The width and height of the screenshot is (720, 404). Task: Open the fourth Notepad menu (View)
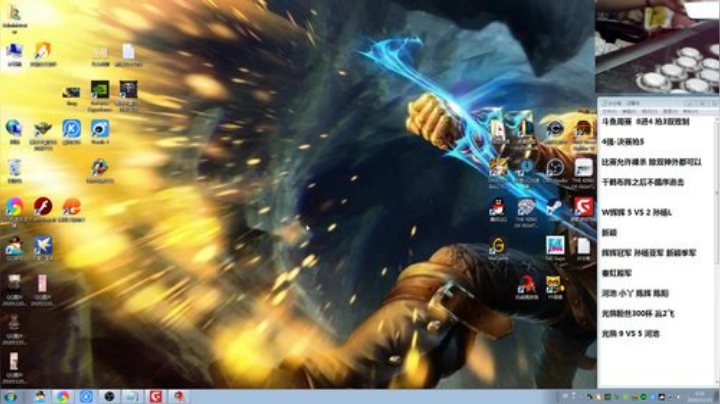click(x=670, y=112)
